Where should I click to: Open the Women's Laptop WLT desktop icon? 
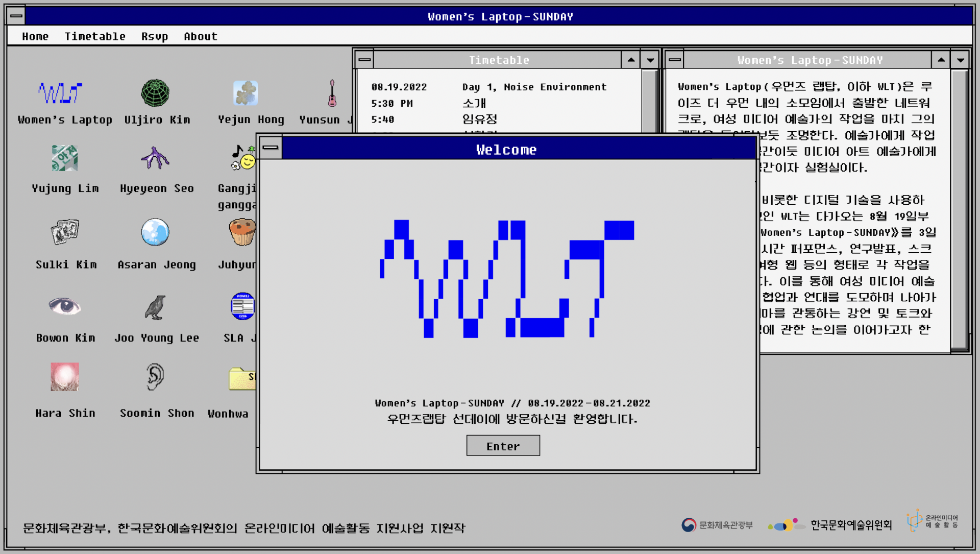coord(60,93)
